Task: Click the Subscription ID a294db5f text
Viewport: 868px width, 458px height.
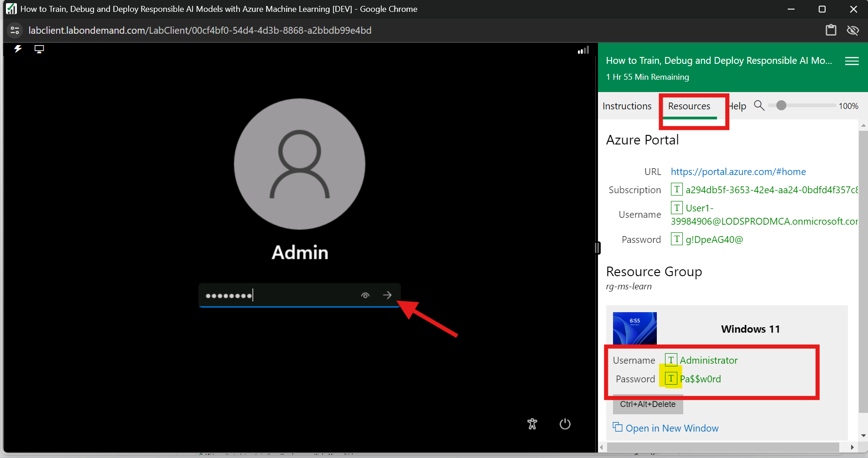Action: click(x=771, y=190)
